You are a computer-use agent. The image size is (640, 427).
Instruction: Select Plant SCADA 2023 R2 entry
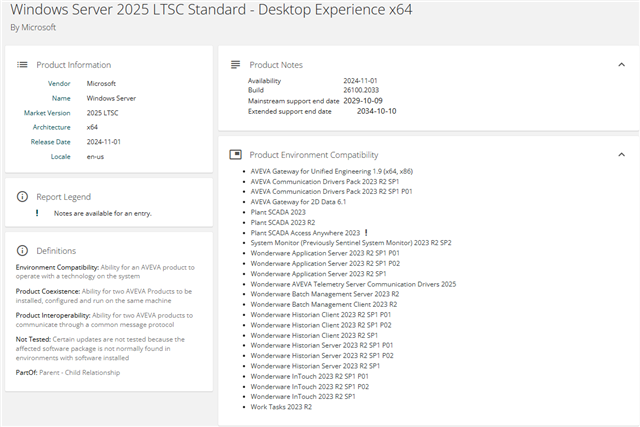tap(283, 222)
